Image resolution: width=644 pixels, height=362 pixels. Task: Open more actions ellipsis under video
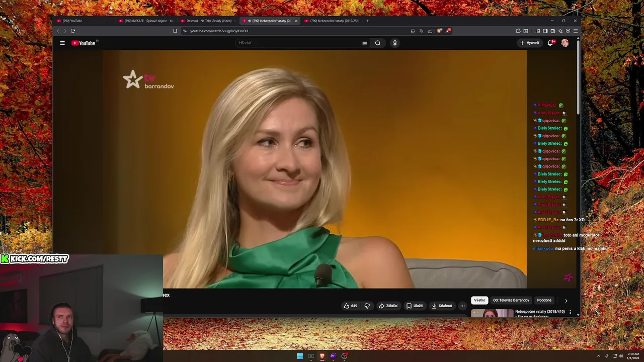pos(462,306)
